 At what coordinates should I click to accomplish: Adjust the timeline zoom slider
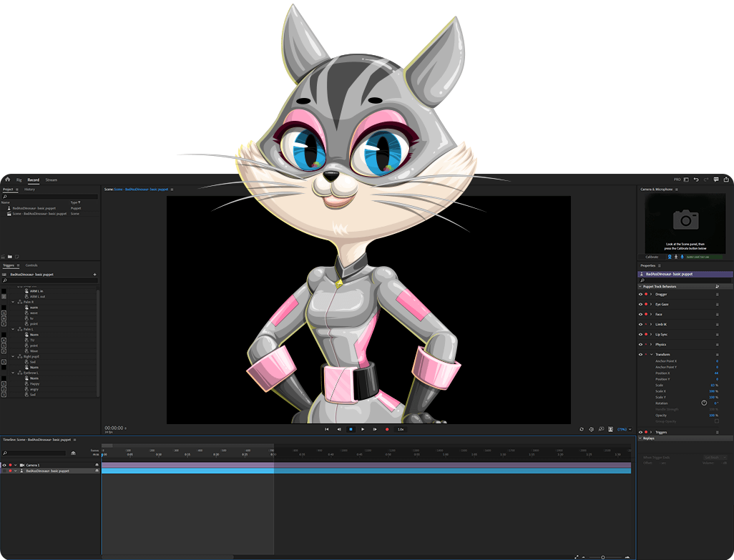click(602, 557)
